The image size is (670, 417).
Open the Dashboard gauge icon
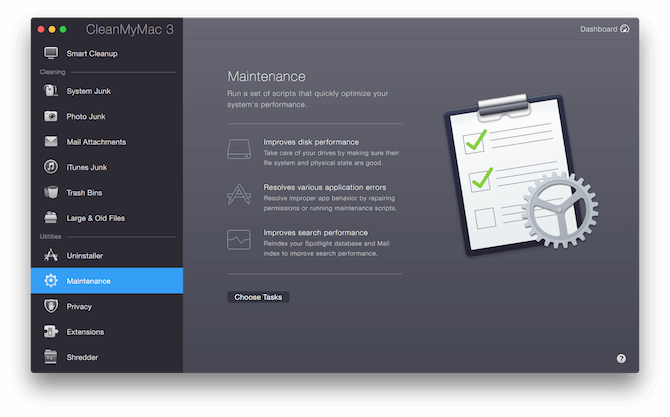tap(625, 29)
